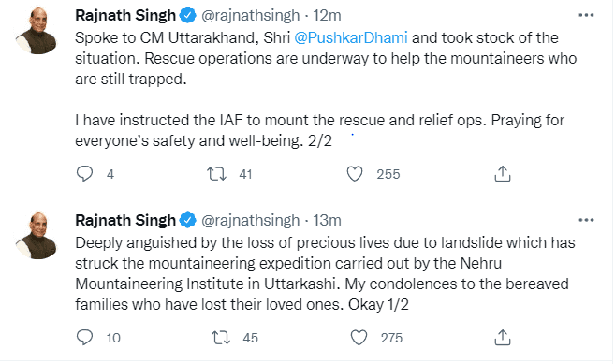
Task: Like the tweet with 275 likes
Action: tap(359, 337)
